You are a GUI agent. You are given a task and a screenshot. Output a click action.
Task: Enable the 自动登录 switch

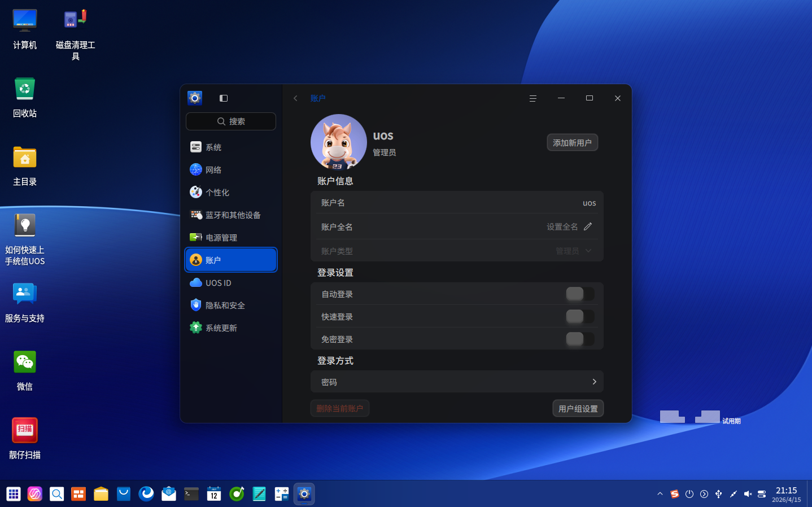click(580, 294)
